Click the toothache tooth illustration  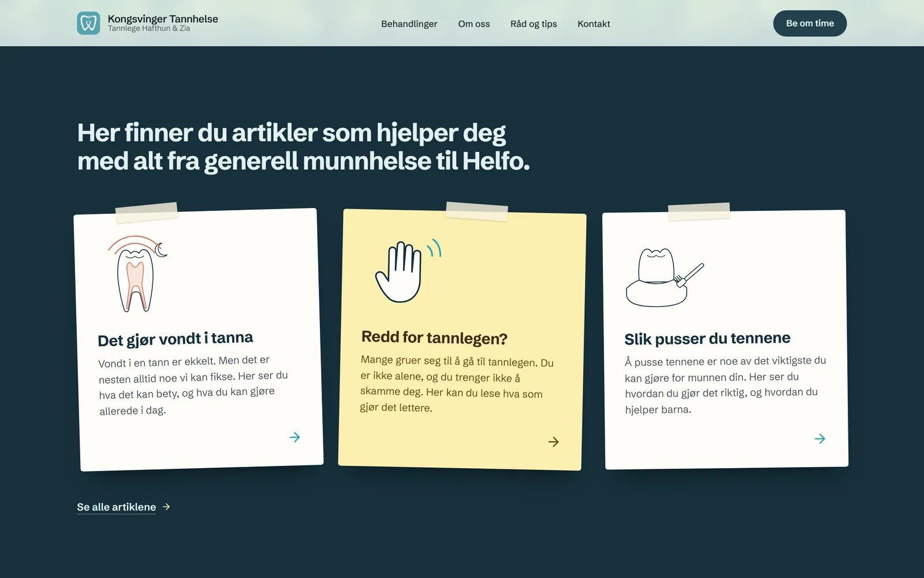(x=137, y=273)
